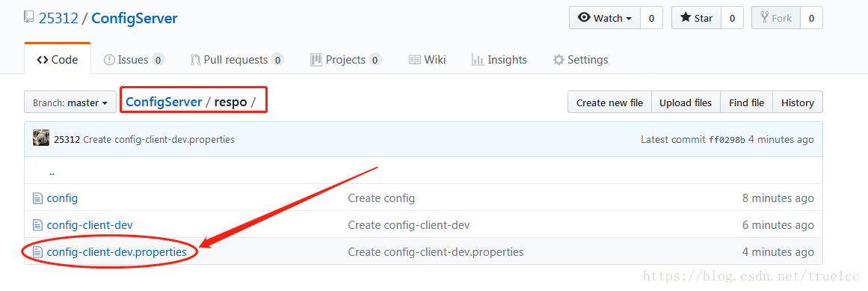868x291 pixels.
Task: Click the Create new file button
Action: [609, 102]
